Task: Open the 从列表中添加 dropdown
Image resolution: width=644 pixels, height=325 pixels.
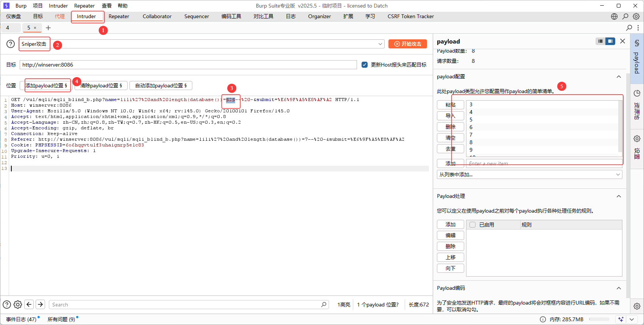Action: click(x=530, y=174)
